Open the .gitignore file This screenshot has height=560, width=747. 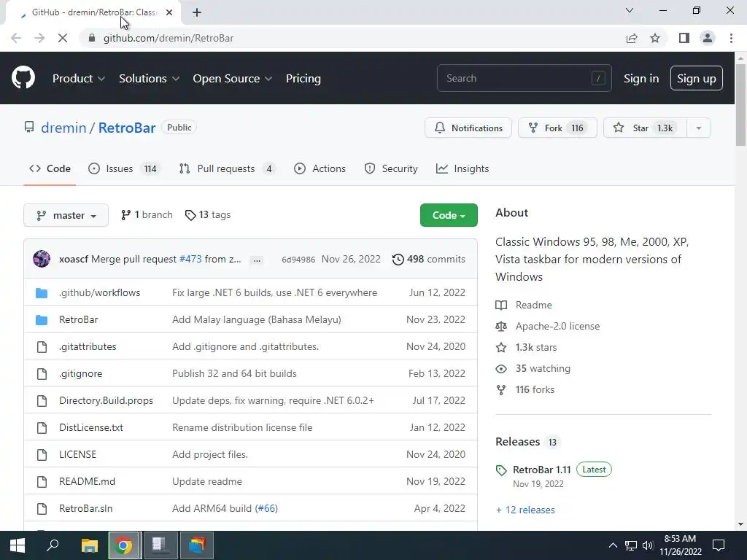pyautogui.click(x=80, y=374)
